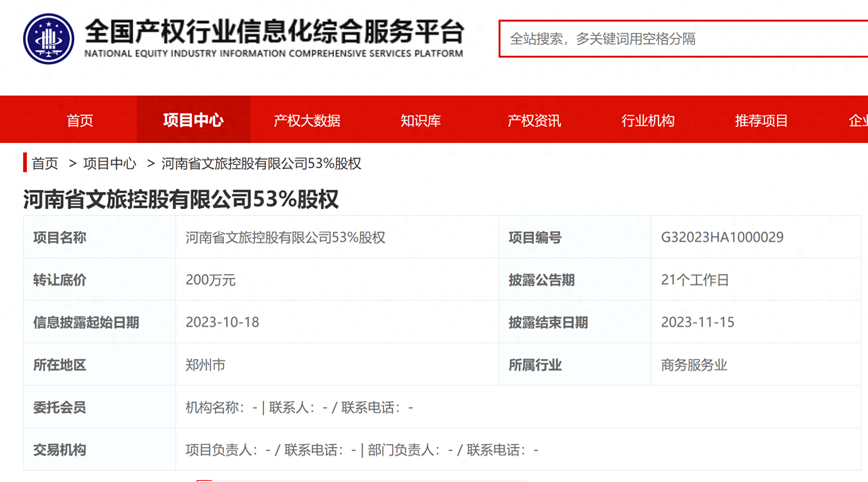Click the 所属行业 label cell
This screenshot has height=482, width=868.
point(575,364)
